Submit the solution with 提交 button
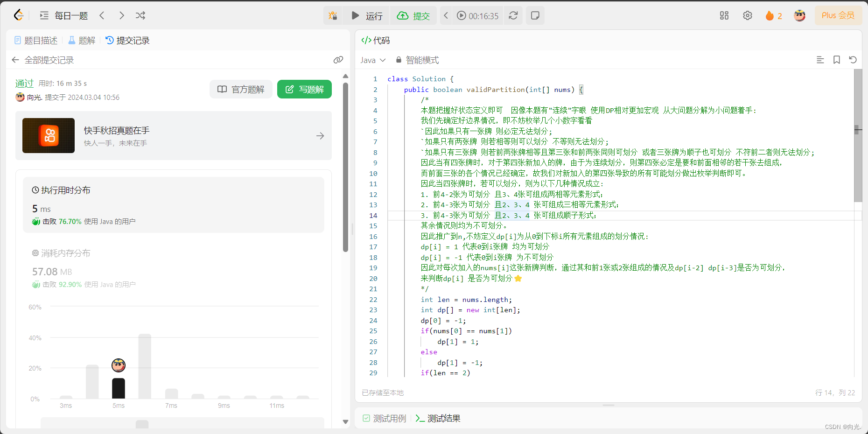This screenshot has height=434, width=868. click(x=413, y=15)
